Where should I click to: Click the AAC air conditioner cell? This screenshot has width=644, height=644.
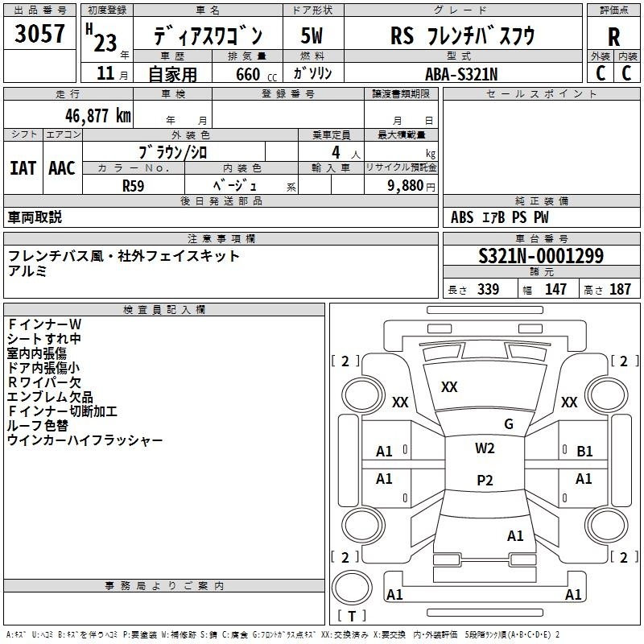(61, 167)
